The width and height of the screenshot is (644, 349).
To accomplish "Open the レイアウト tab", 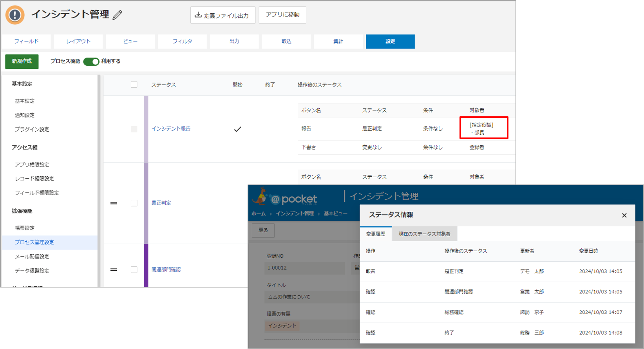I will point(78,42).
